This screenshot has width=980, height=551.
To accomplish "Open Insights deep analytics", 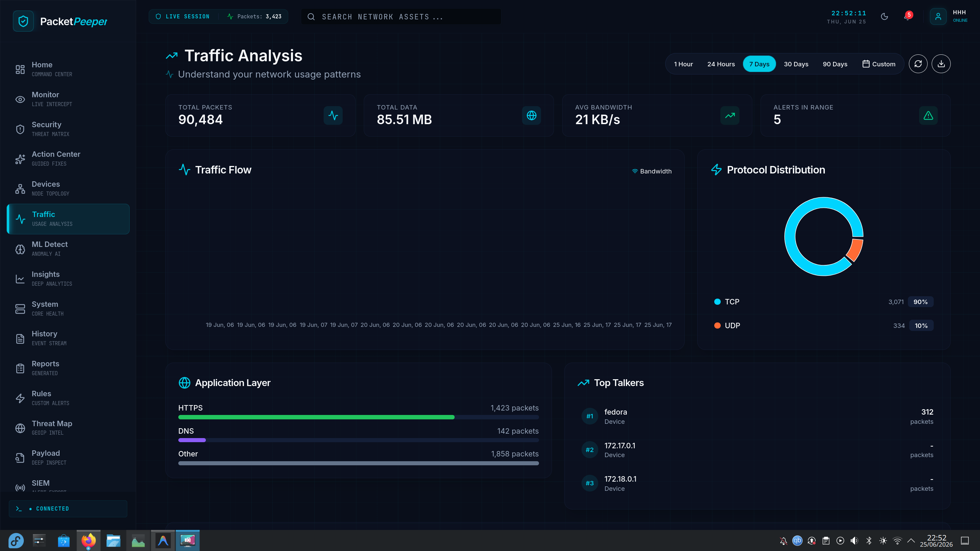I will pyautogui.click(x=68, y=279).
